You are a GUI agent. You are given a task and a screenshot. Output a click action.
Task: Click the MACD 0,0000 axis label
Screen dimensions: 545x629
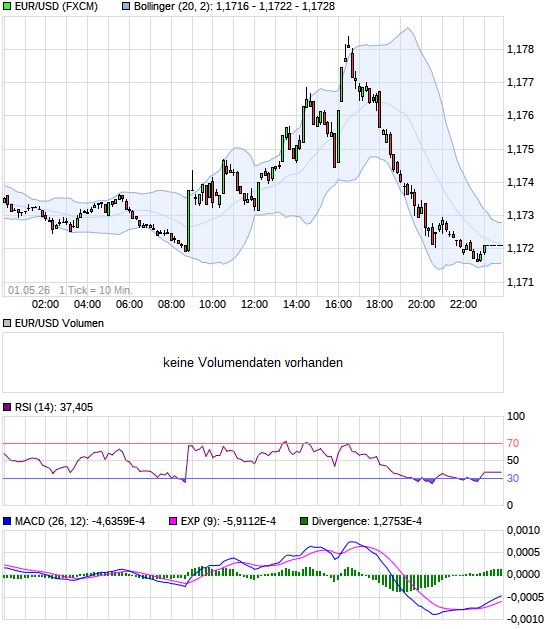(x=523, y=574)
